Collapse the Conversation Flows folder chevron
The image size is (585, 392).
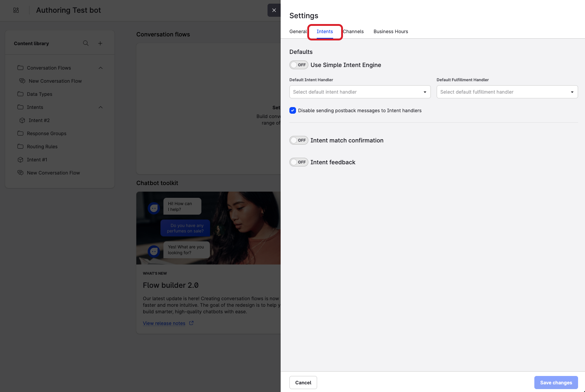101,68
